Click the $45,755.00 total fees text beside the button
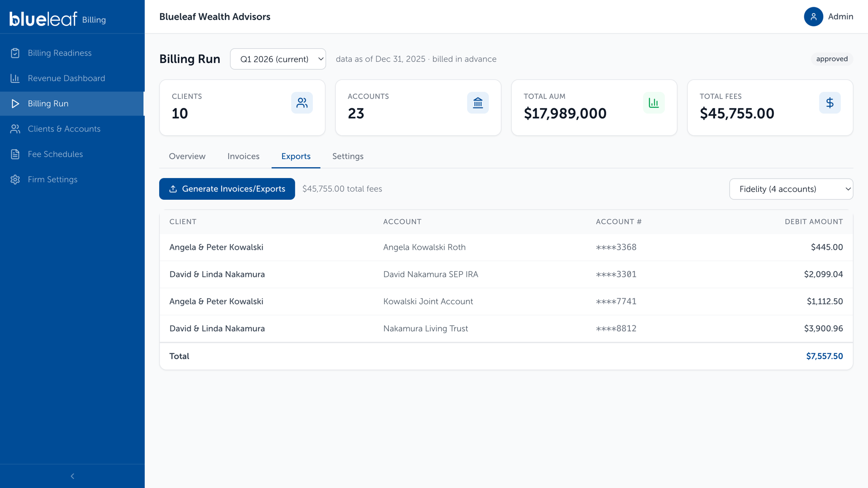 coord(342,189)
